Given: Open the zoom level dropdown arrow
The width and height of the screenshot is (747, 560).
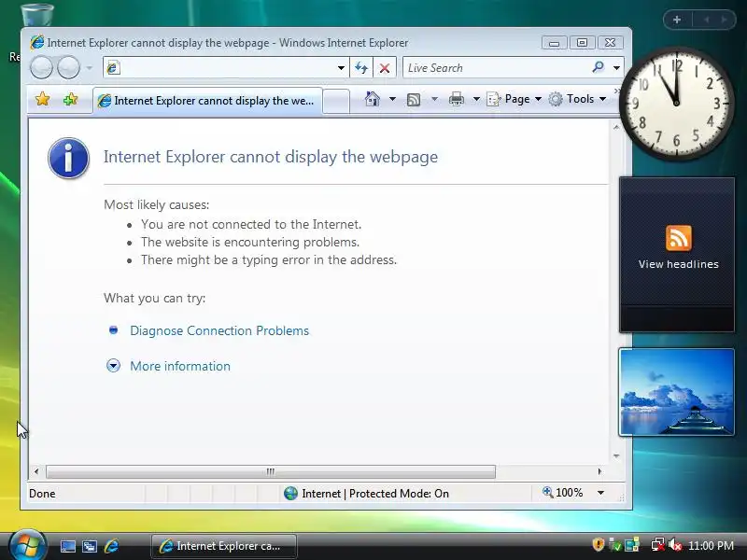Looking at the screenshot, I should [x=600, y=493].
